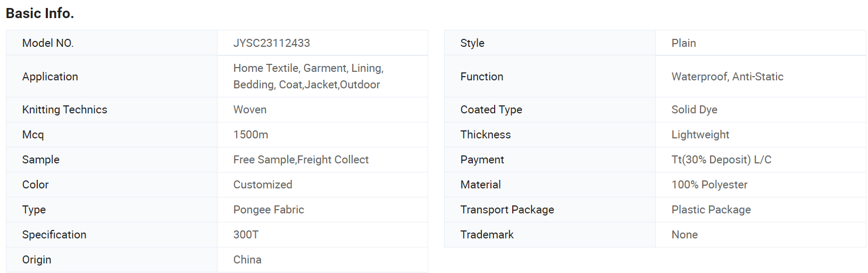Click the Application value text
This screenshot has width=868, height=273.
coord(308,76)
